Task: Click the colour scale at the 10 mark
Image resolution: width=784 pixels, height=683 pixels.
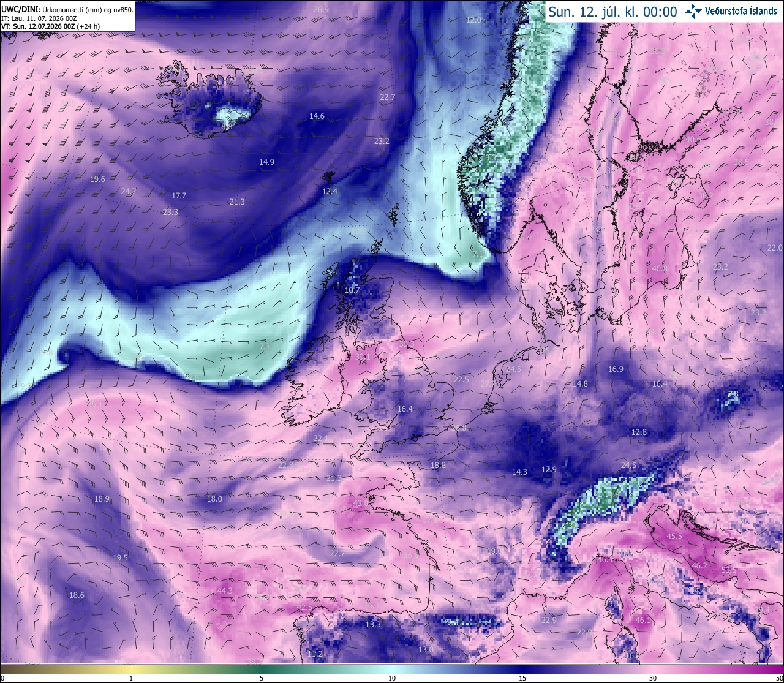Action: [x=392, y=678]
